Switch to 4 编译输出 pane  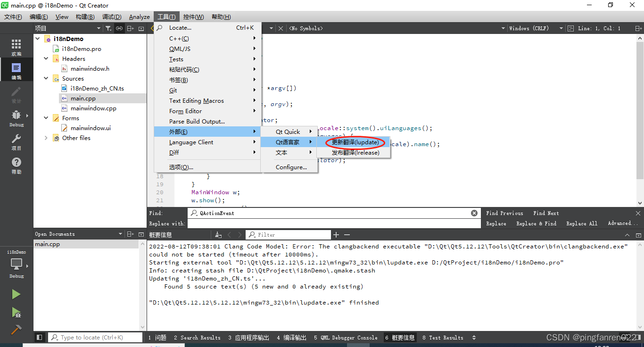click(291, 338)
